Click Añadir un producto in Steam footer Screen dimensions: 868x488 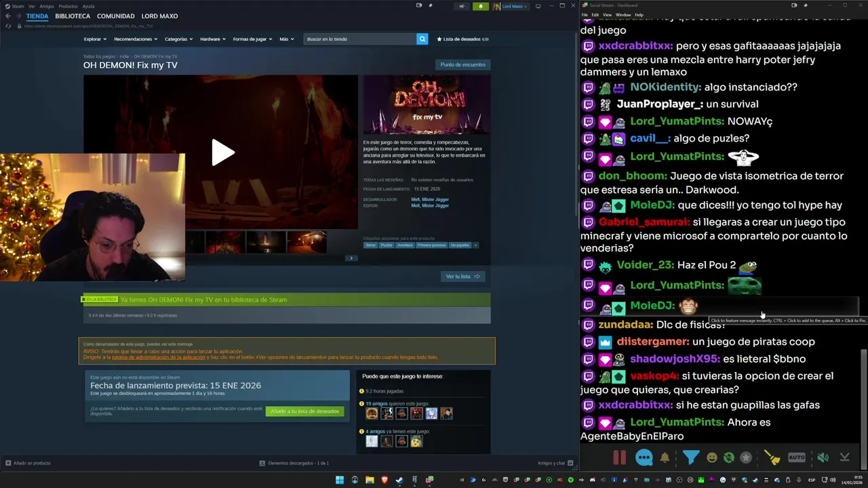28,463
